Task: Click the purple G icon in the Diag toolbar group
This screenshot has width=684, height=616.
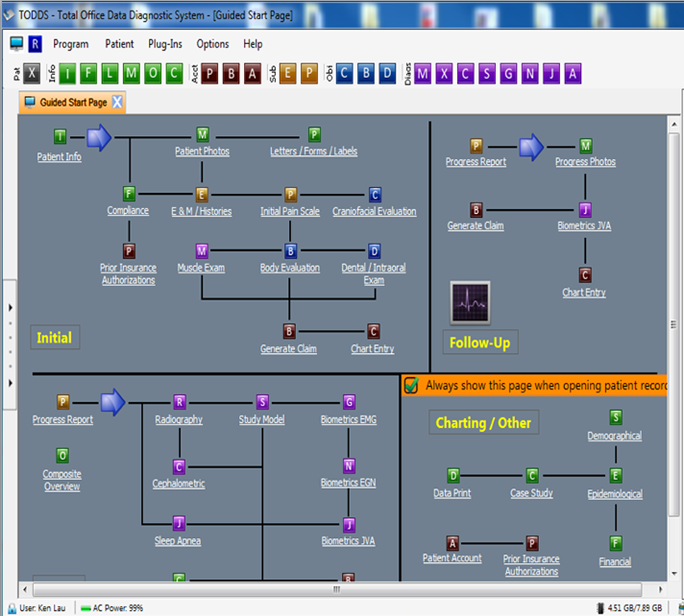Action: pyautogui.click(x=509, y=73)
